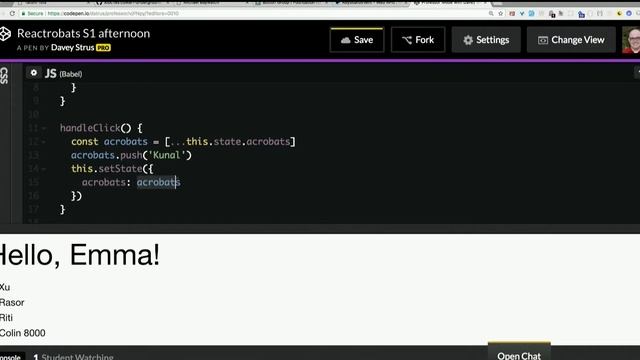Click the yellow crescent extension icon
This screenshot has height=360, width=640.
(x=619, y=13)
